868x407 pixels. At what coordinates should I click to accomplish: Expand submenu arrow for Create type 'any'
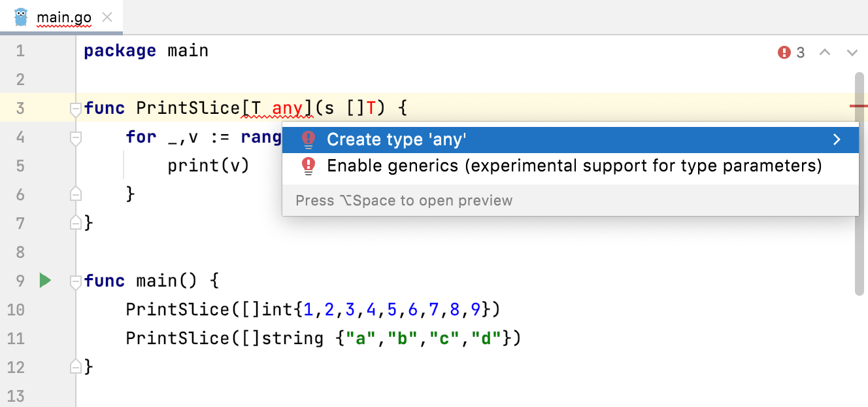(x=836, y=139)
